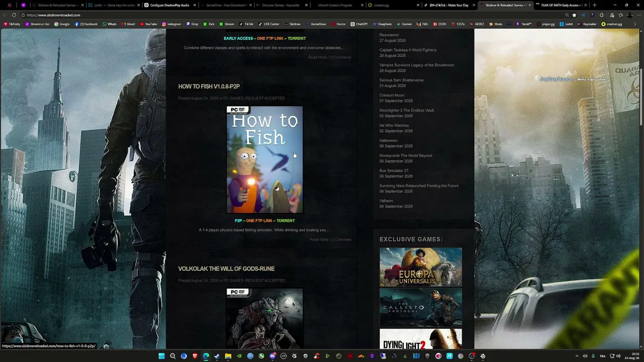
Task: Open the Facebook bookmark
Action: click(x=86, y=24)
